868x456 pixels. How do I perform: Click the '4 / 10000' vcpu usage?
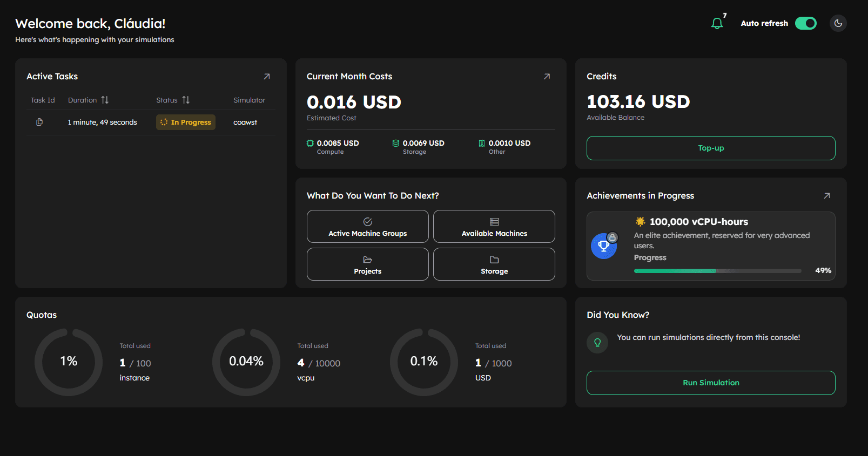pos(319,363)
